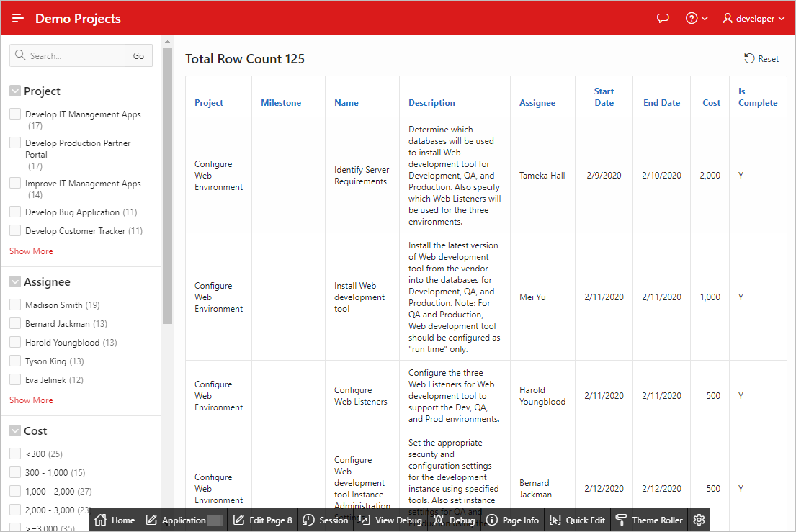This screenshot has height=532, width=796.
Task: Click sidebar scrollbar up arrow
Action: click(x=168, y=41)
